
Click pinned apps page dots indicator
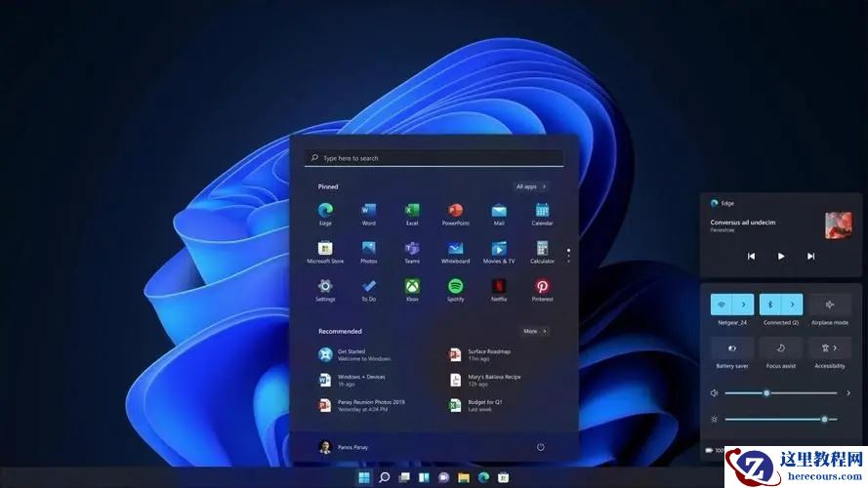pyautogui.click(x=568, y=256)
